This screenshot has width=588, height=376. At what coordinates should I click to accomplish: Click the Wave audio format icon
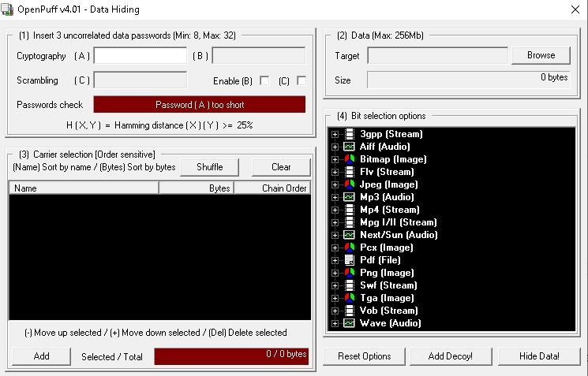point(349,323)
